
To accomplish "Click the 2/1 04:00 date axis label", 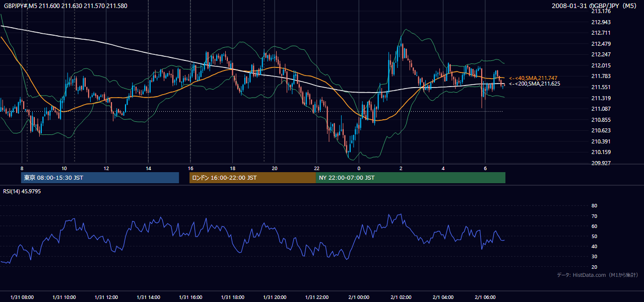I will [x=443, y=297].
